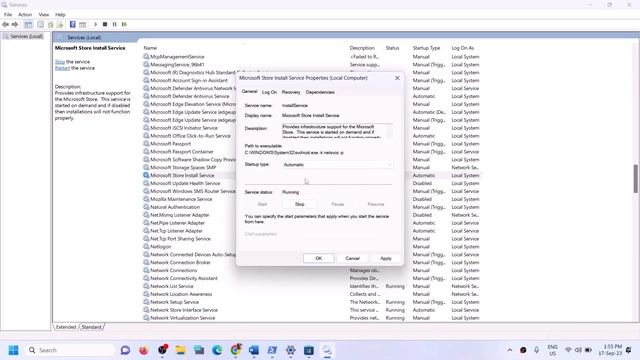Image resolution: width=640 pixels, height=360 pixels.
Task: Click the Start parameters input field
Action: point(338,234)
